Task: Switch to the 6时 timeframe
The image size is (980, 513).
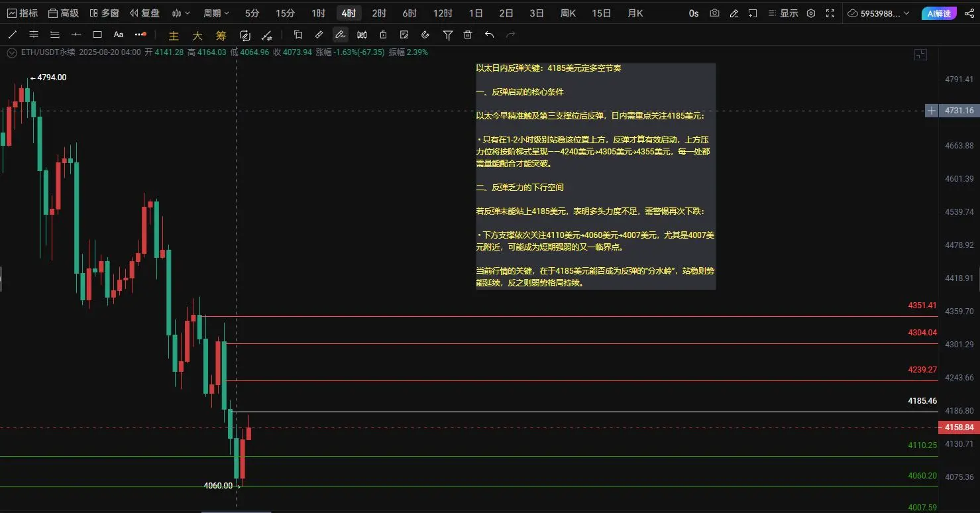Action: (409, 13)
